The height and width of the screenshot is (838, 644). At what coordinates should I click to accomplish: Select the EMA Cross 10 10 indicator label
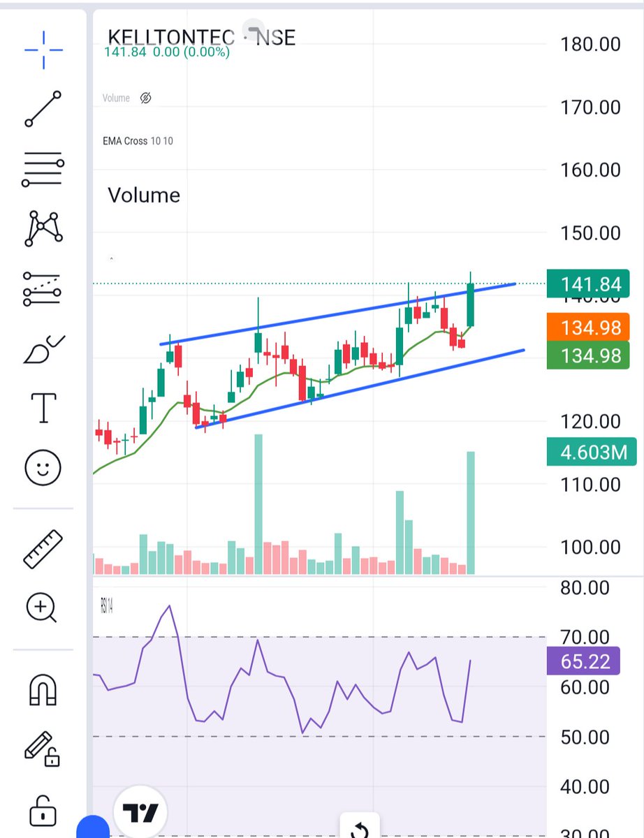click(138, 141)
